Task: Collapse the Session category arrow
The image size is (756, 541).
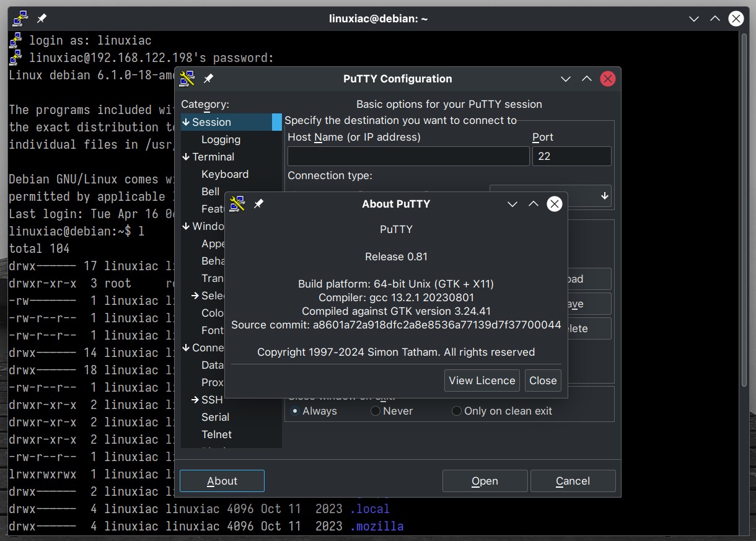Action: coord(186,122)
